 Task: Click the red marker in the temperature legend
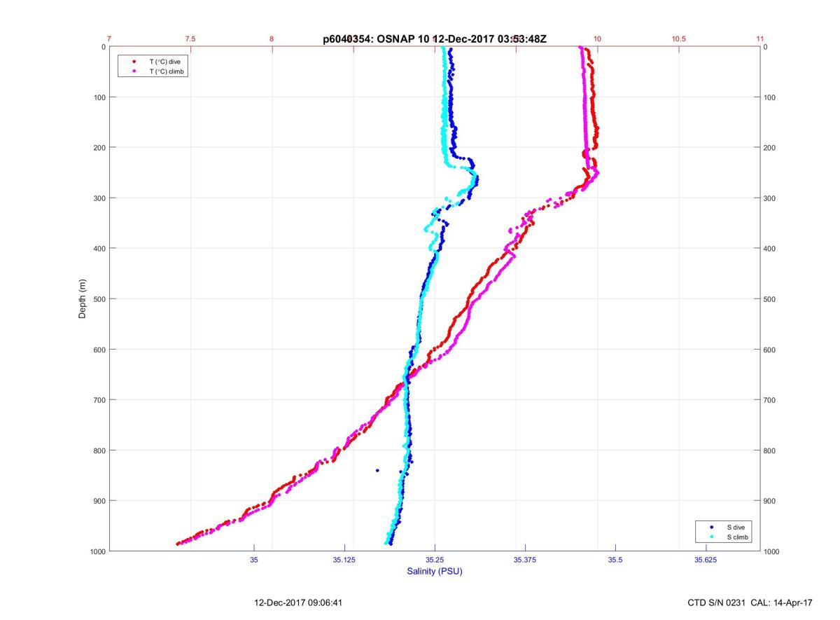(x=134, y=62)
